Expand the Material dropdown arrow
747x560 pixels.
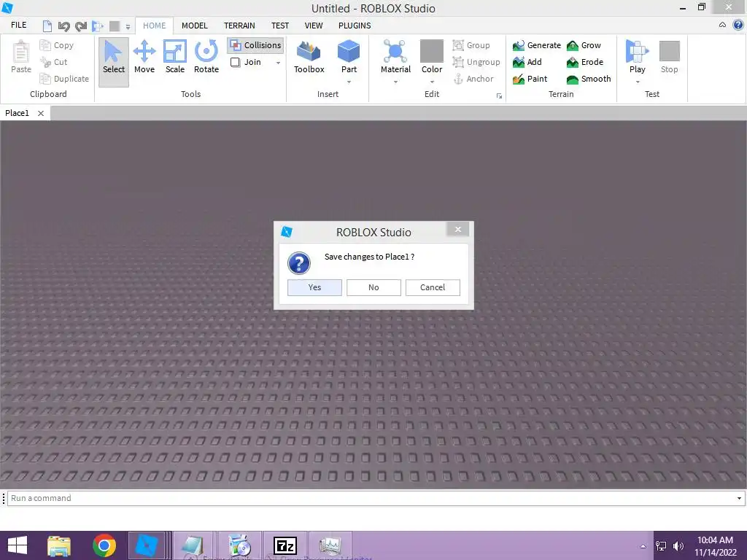(395, 82)
